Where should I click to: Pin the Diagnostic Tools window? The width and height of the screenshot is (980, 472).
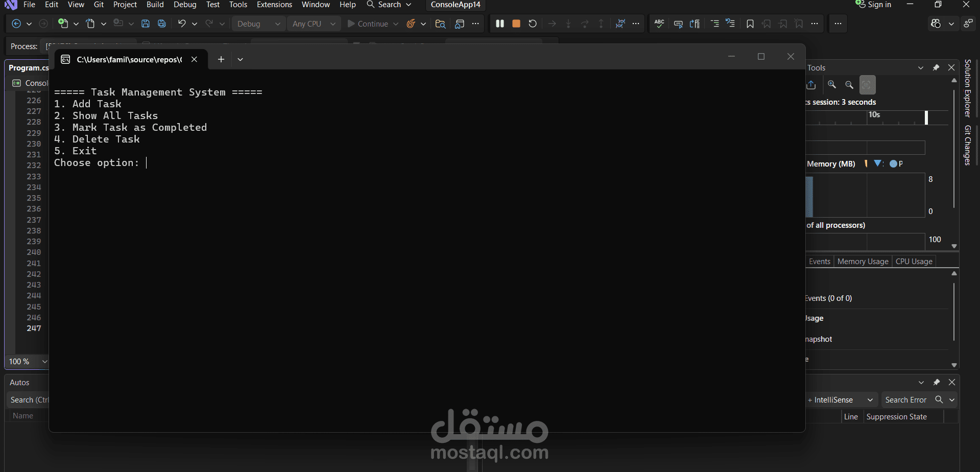point(936,67)
